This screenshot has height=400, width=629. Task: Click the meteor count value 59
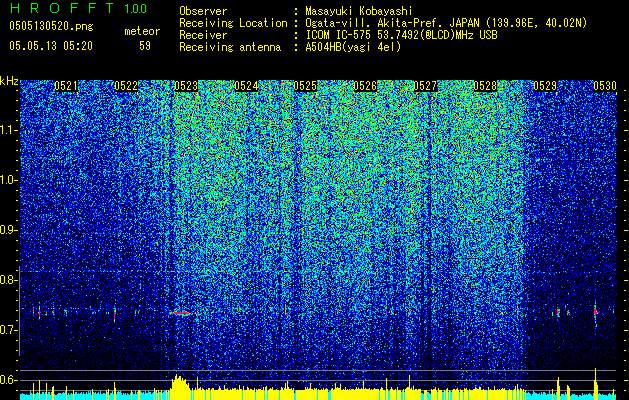point(145,46)
